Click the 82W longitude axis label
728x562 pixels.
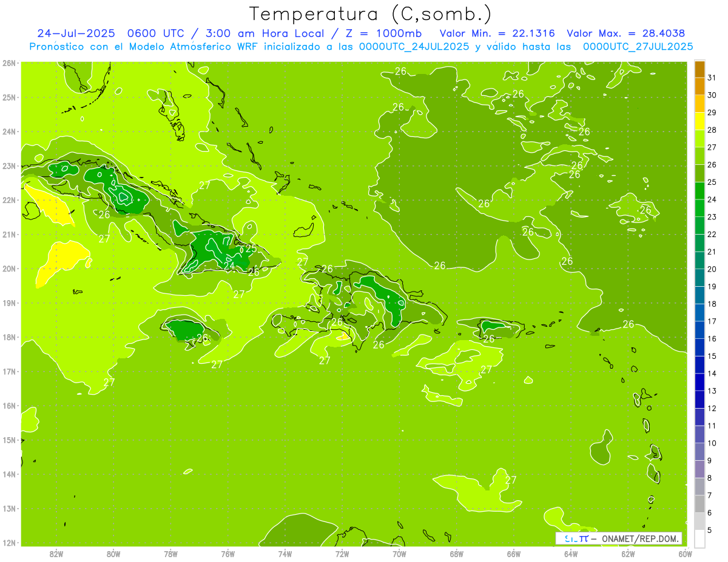point(56,554)
